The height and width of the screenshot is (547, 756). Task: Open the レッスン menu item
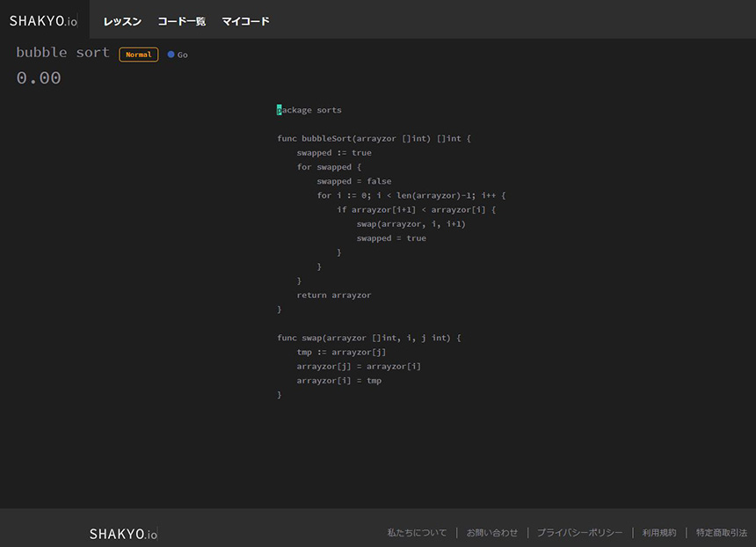click(122, 21)
